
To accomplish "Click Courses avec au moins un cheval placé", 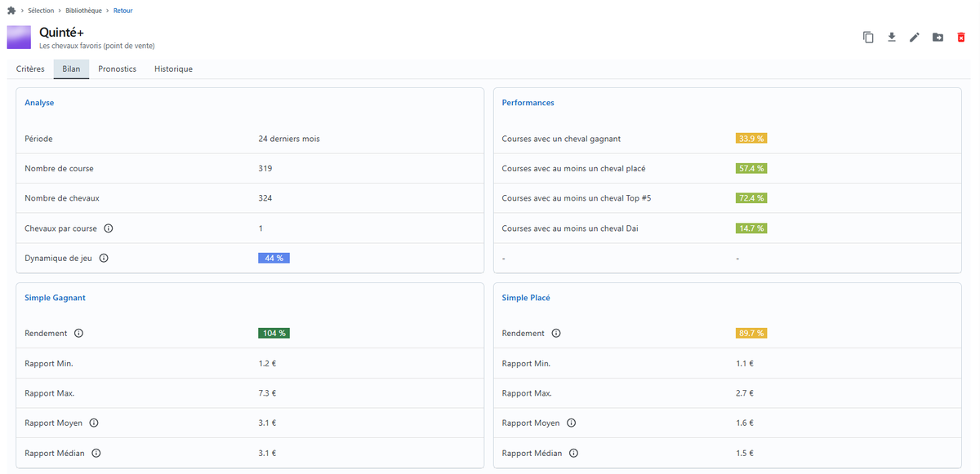I will tap(573, 169).
